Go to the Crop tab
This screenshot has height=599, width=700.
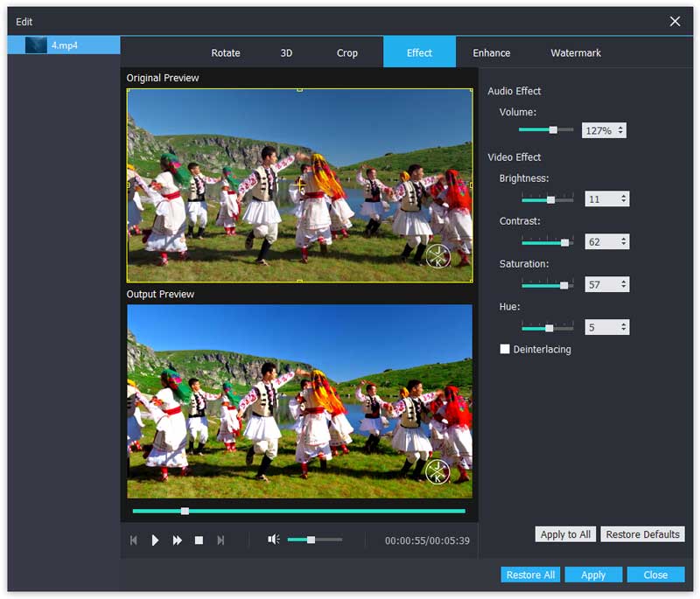point(347,52)
